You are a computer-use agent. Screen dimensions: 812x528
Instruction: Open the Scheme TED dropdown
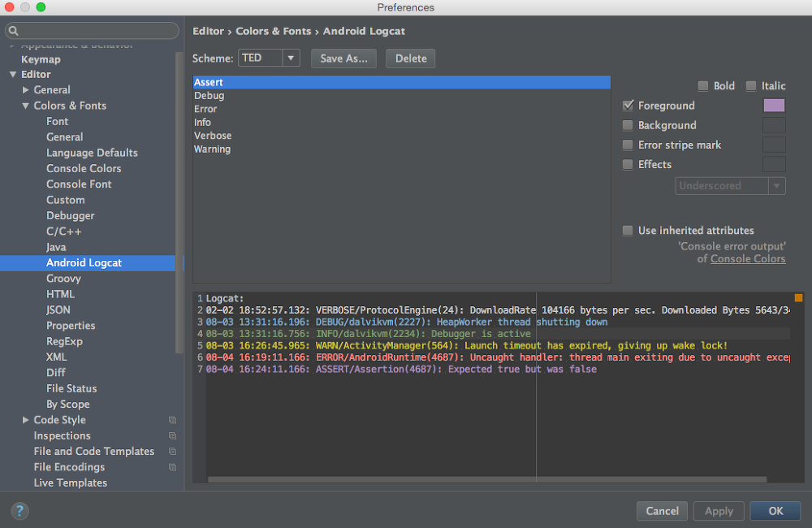tap(269, 58)
